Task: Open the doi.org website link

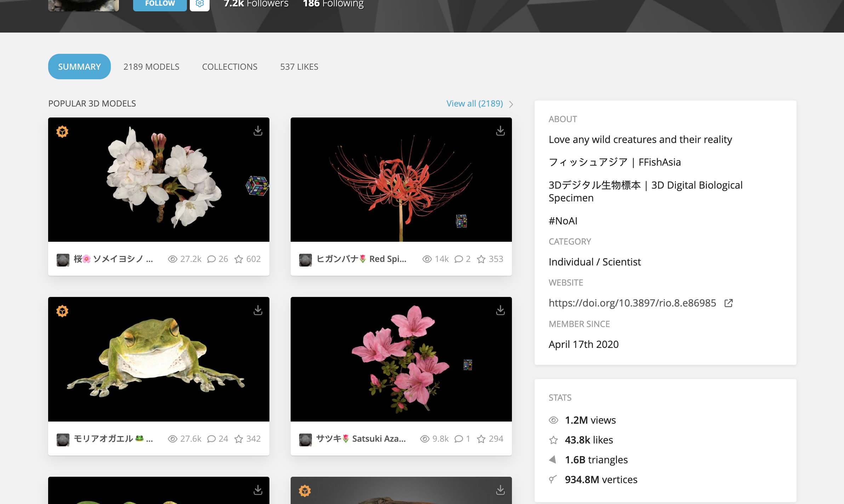Action: [x=632, y=303]
